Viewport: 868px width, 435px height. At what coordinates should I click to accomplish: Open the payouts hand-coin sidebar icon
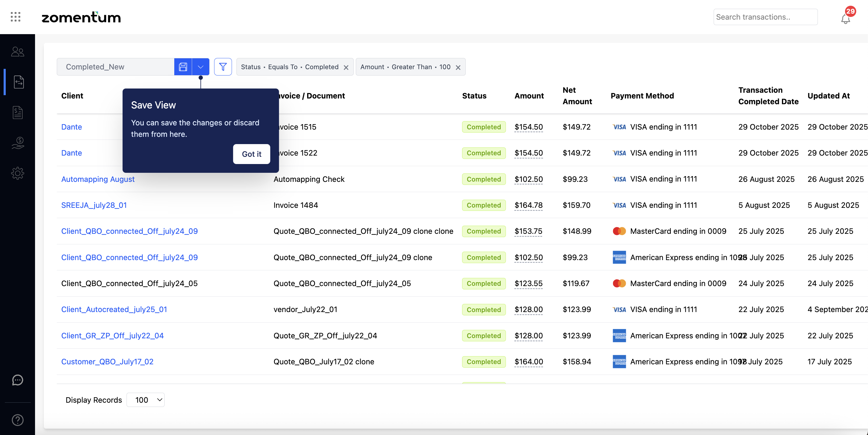[x=18, y=143]
